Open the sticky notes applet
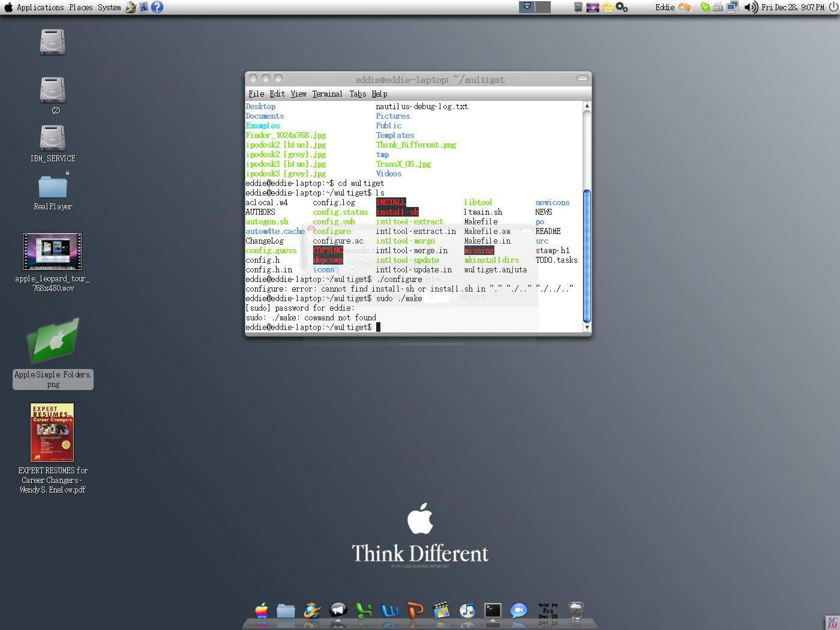Image resolution: width=840 pixels, height=630 pixels. point(608,7)
